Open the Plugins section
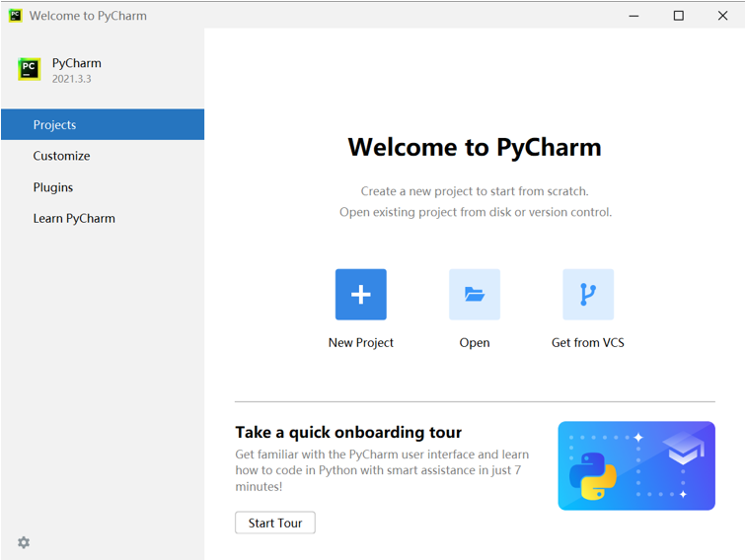 point(53,187)
